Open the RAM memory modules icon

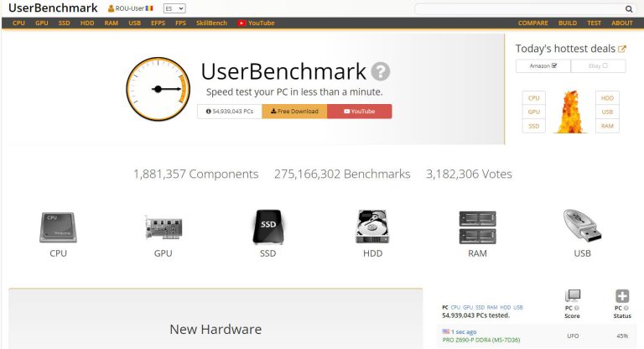tap(477, 227)
